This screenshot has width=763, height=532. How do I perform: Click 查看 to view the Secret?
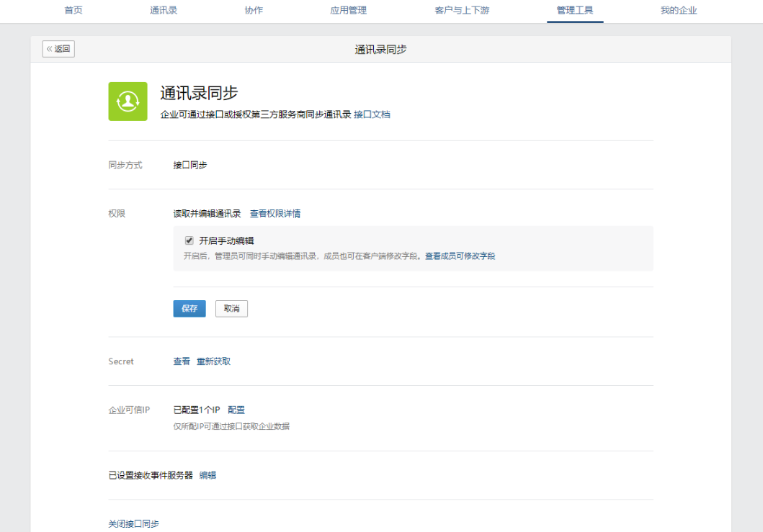(182, 361)
